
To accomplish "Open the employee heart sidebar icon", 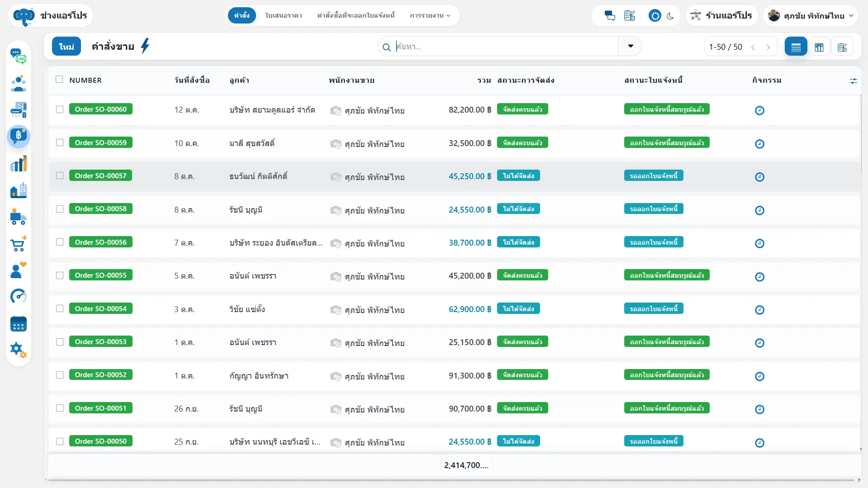I will point(19,270).
